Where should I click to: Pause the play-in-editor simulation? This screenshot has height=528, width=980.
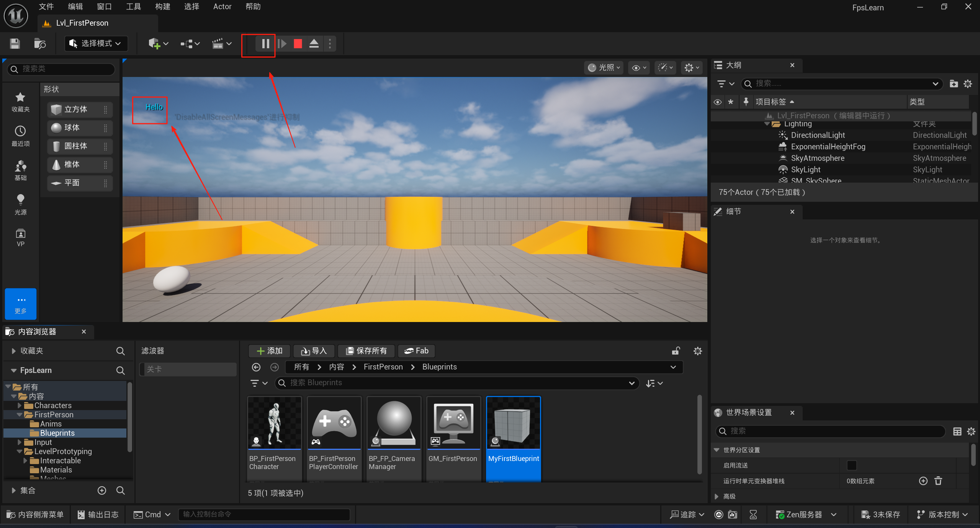265,44
